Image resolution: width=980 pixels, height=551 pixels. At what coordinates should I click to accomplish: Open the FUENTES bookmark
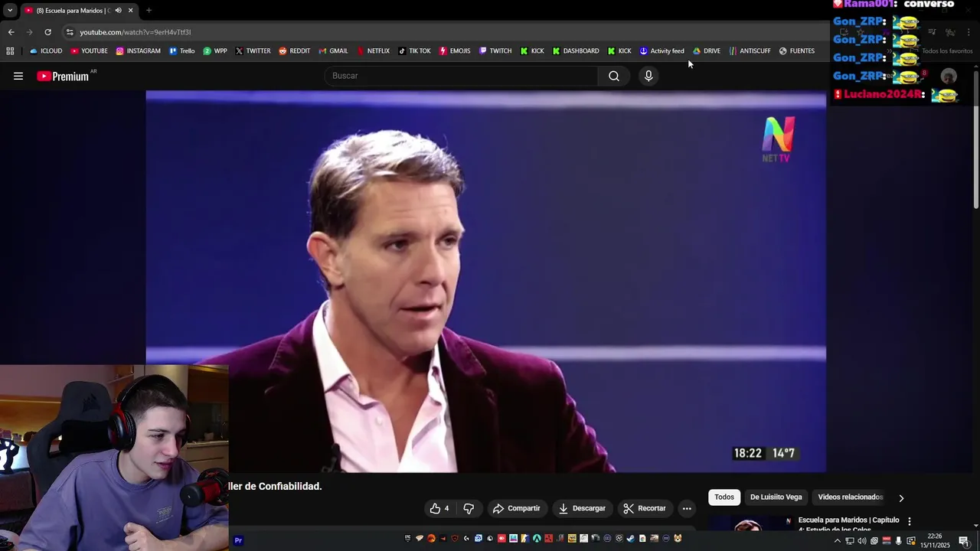[797, 51]
